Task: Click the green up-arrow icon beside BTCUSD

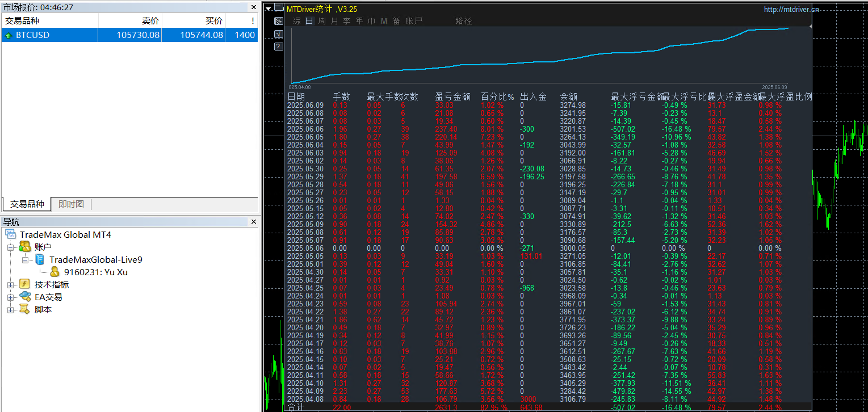Action: pos(8,35)
